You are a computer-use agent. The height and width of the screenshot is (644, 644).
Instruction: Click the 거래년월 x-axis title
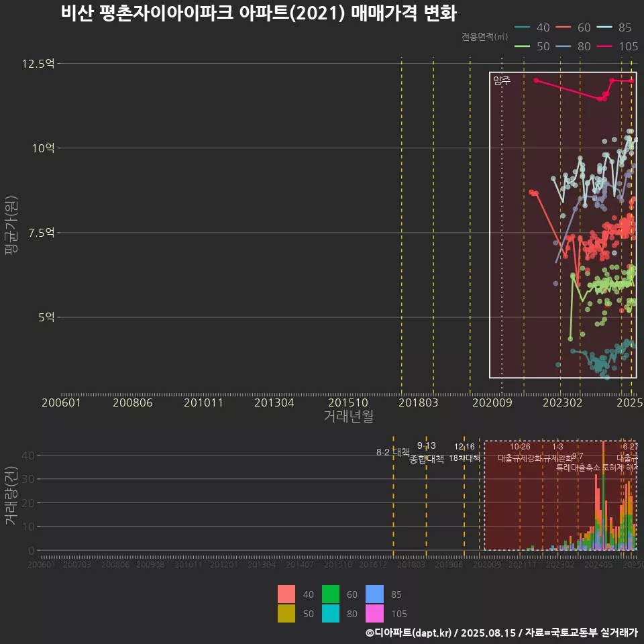(349, 416)
